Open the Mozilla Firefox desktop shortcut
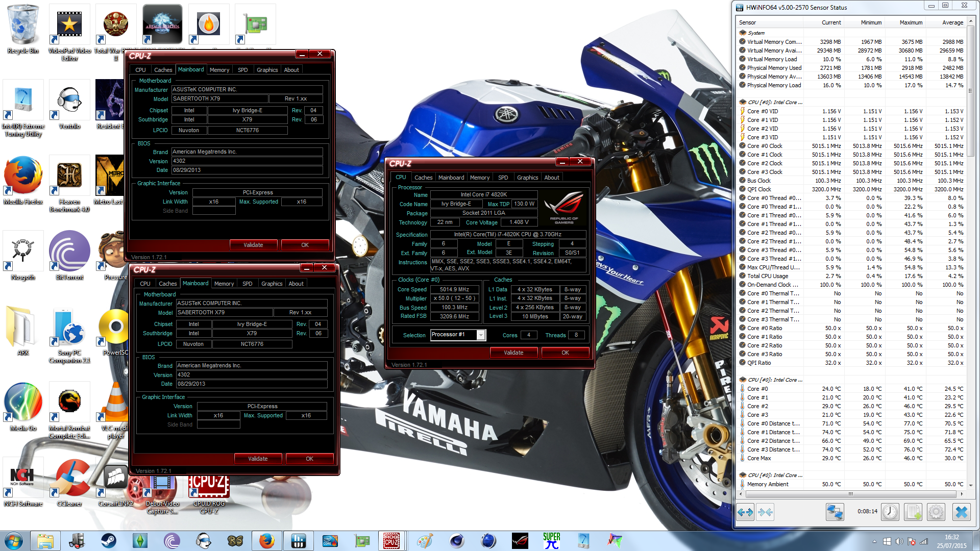980x551 pixels. point(23,181)
